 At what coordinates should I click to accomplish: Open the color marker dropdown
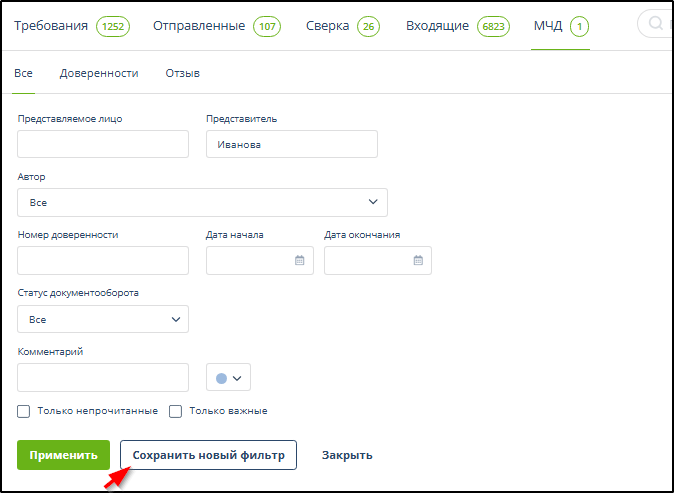(x=228, y=377)
